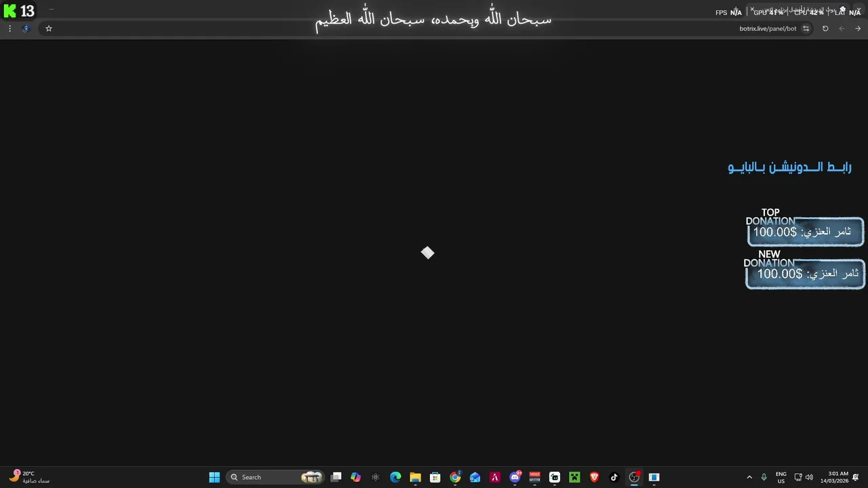Screen dimensions: 868x488
Task: Click the botrix.live/panel/bot address bar
Action: (768, 28)
